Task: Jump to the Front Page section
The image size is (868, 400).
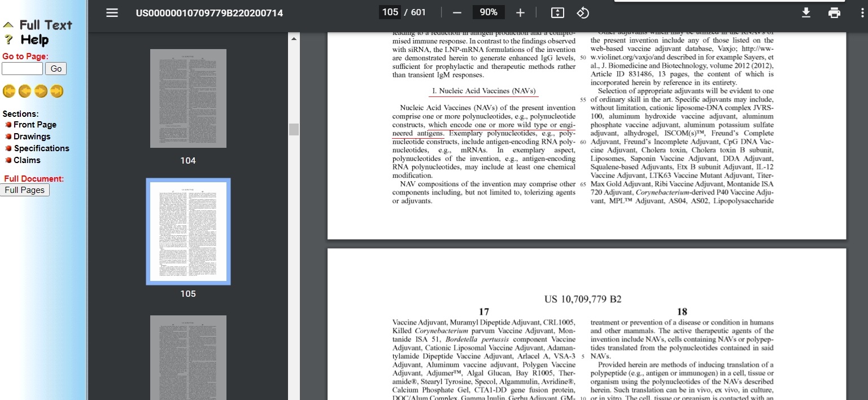Action: (x=34, y=125)
